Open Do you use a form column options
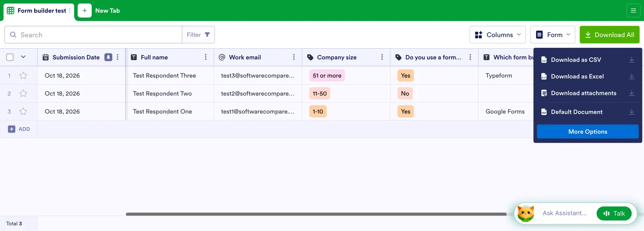The height and width of the screenshot is (231, 644). [470, 57]
